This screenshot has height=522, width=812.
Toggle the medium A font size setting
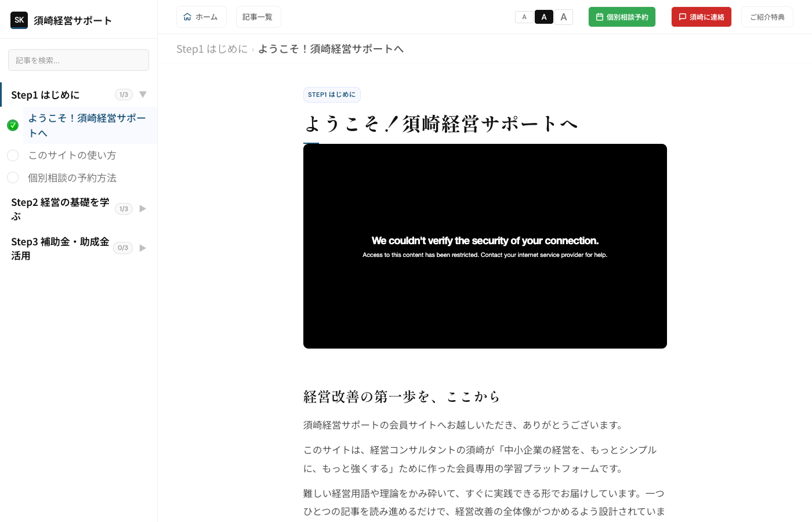[x=544, y=17]
